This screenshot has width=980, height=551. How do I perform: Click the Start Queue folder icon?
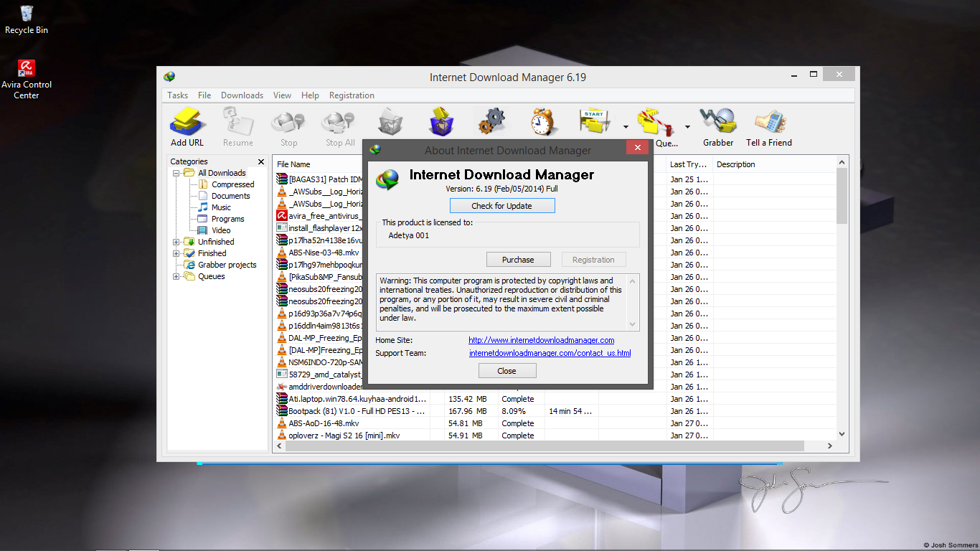coord(595,122)
